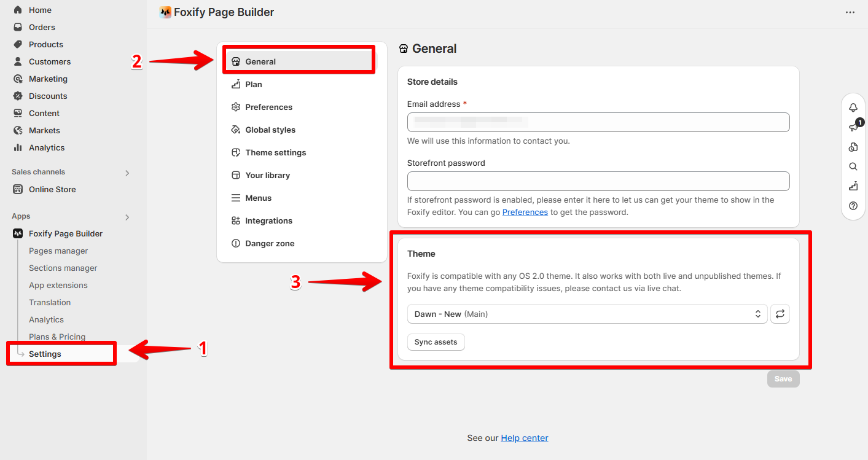
Task: Click the Marketing target icon
Action: (18, 79)
